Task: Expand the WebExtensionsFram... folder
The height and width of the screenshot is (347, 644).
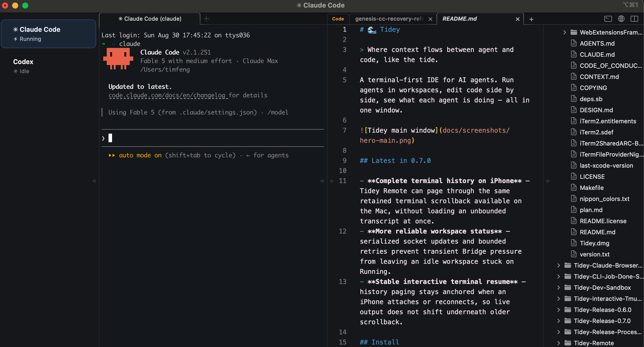Action: (x=565, y=33)
